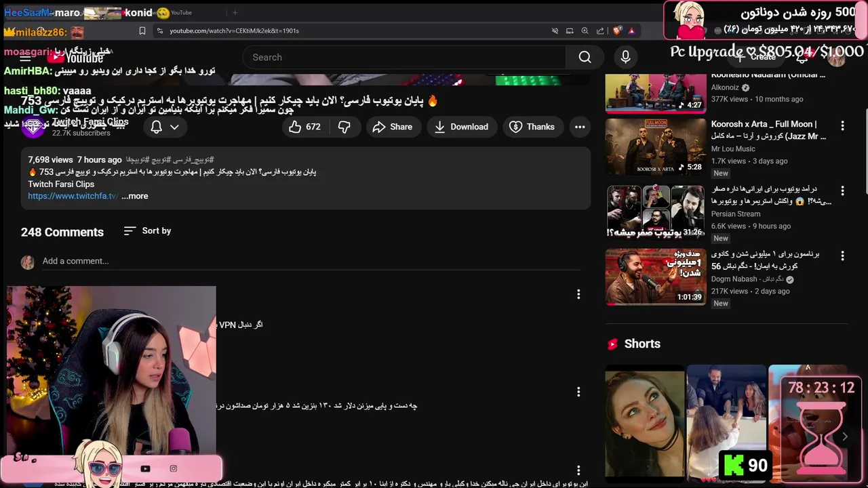Open the first Shorts video with woman's face
This screenshot has height=488, width=868.
point(644,424)
